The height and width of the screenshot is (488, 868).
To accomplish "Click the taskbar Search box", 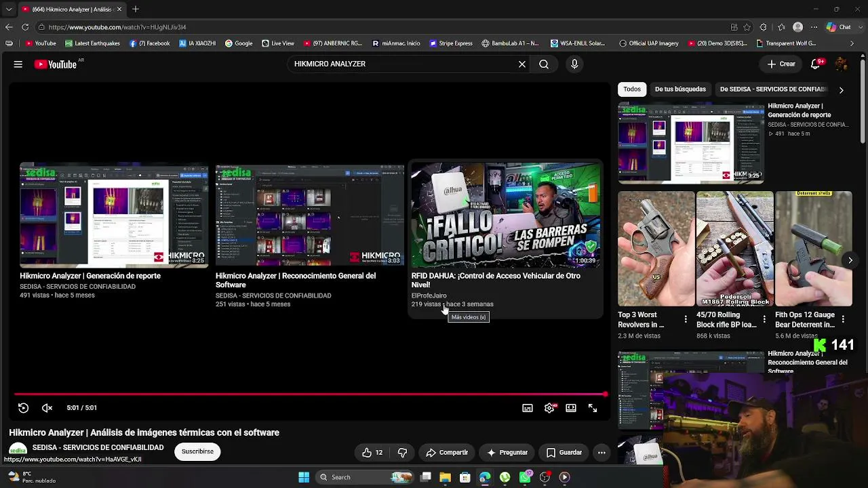I will tap(366, 477).
